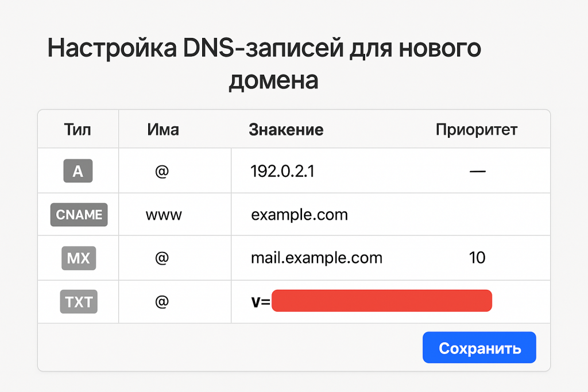Click the @ name of the A record
Screen dimensions: 588x392
[163, 170]
